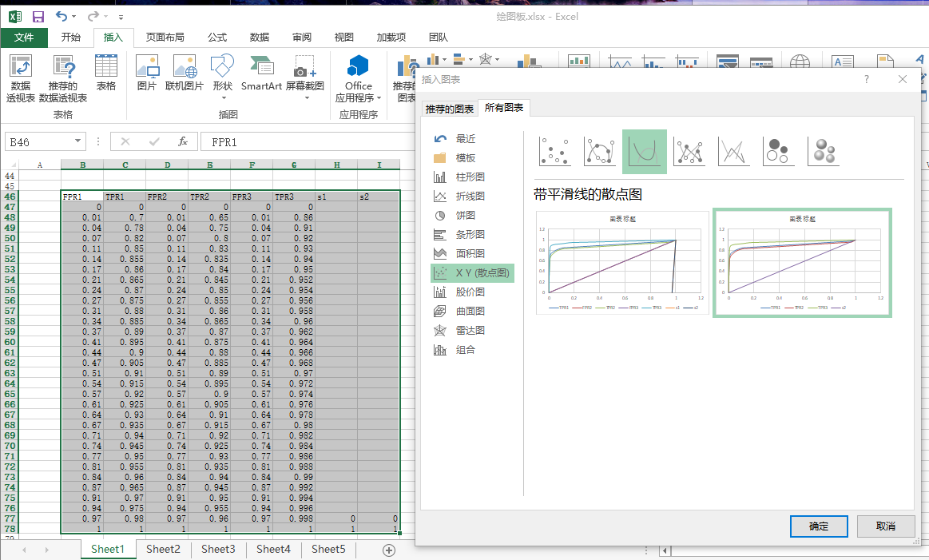This screenshot has height=560, width=929.
Task: Click the Undo arrow icon
Action: tap(62, 16)
